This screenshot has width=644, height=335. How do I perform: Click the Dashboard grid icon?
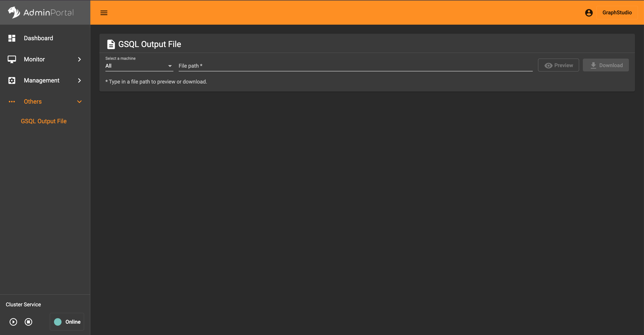coord(11,38)
